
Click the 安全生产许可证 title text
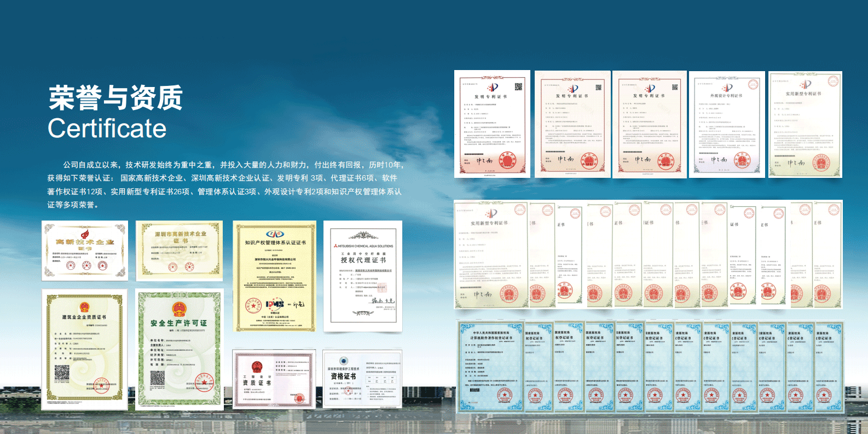coord(178,323)
